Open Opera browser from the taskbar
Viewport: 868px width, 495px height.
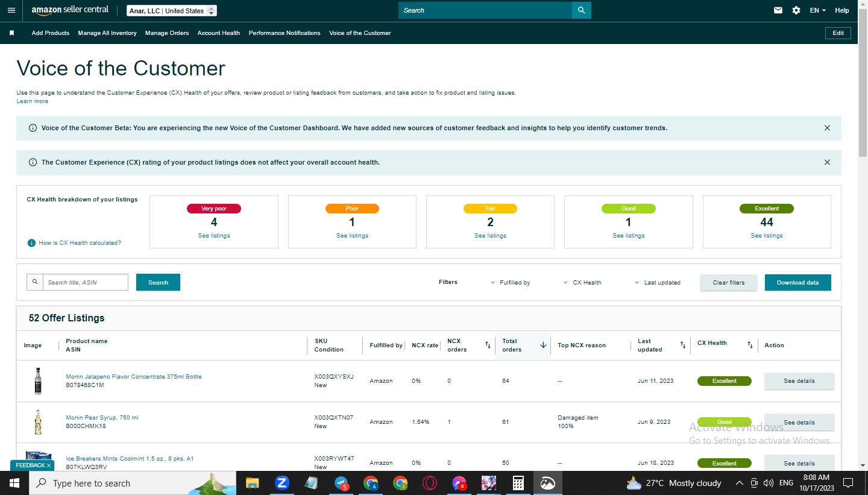[430, 483]
